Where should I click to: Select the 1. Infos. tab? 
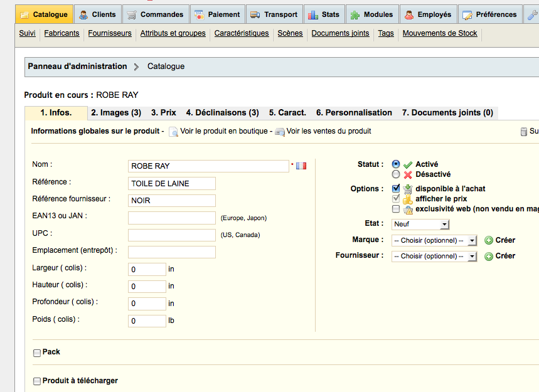[x=56, y=113]
